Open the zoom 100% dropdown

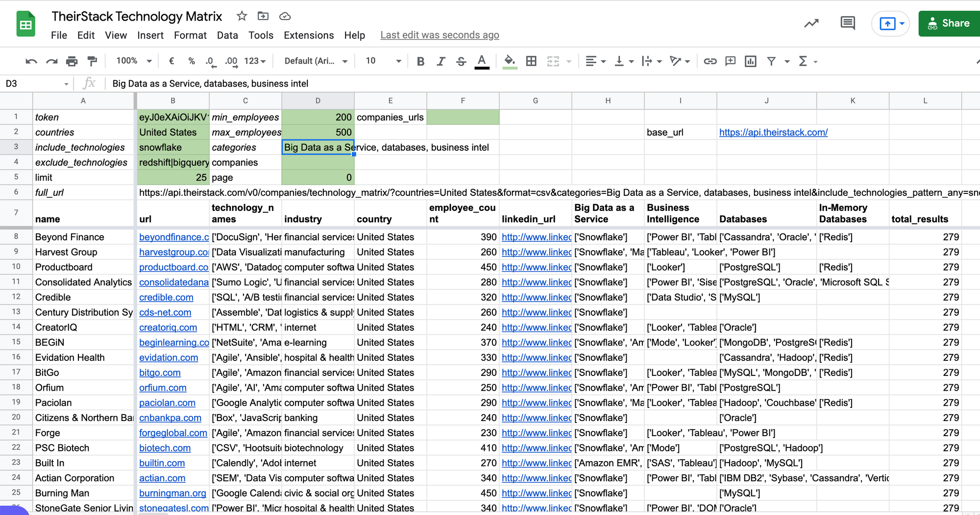click(x=134, y=61)
